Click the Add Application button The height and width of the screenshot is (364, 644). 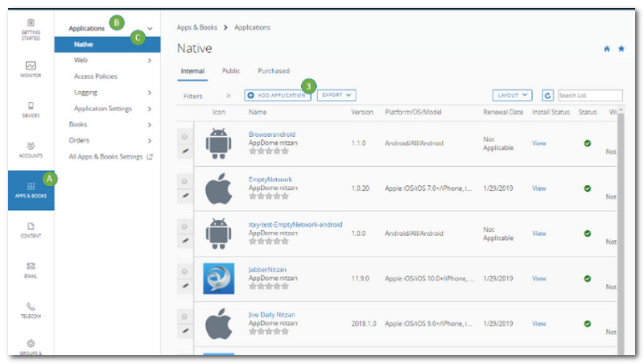click(278, 95)
